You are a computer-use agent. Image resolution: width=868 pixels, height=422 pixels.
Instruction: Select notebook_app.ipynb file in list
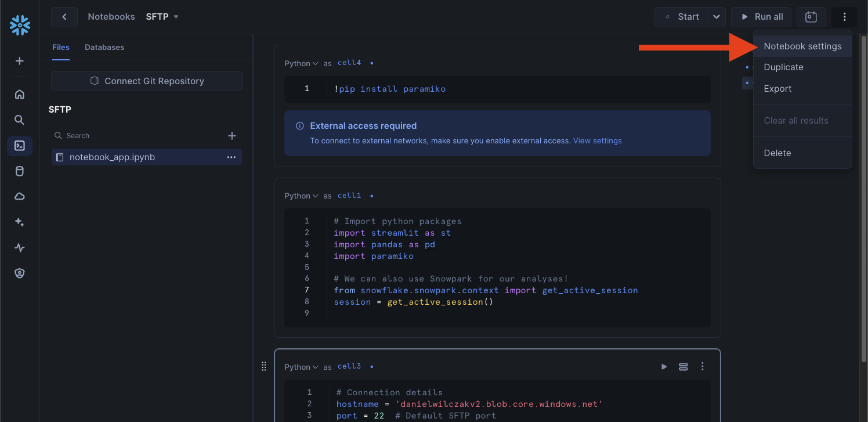click(x=147, y=157)
